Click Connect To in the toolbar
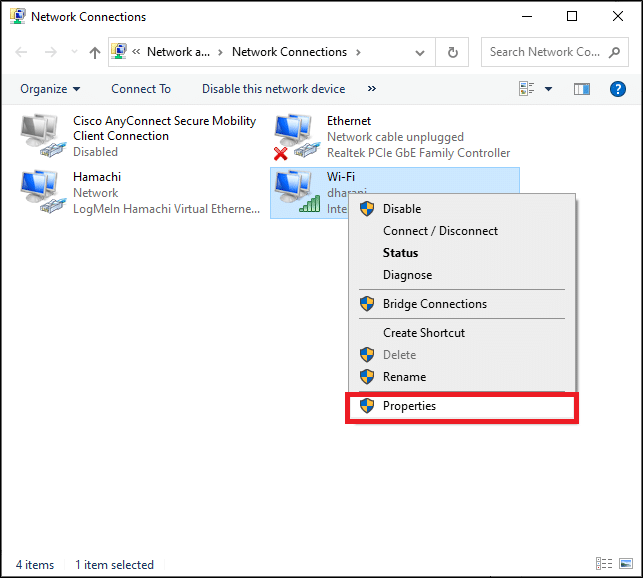643x578 pixels. click(x=141, y=89)
